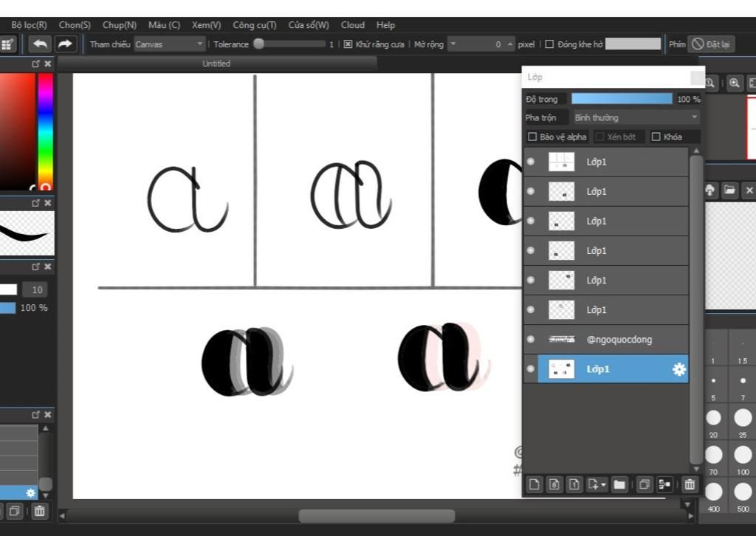Hide the topmost Lớp1 layer with grid thumbnail
Viewport: 756px width, 536px height.
pyautogui.click(x=531, y=162)
